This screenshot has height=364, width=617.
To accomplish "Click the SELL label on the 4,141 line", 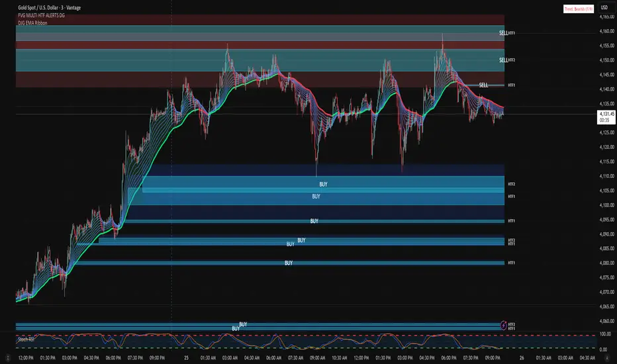I will click(x=483, y=85).
